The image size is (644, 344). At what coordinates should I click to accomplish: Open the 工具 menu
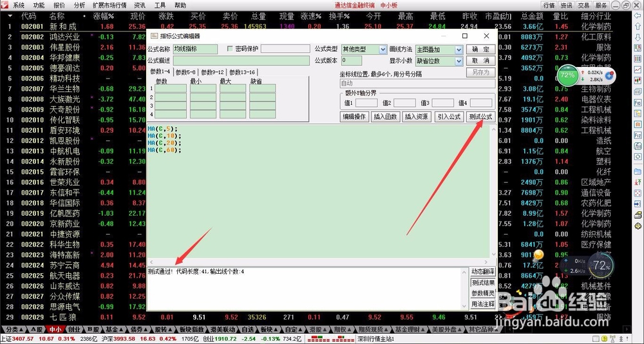point(160,5)
